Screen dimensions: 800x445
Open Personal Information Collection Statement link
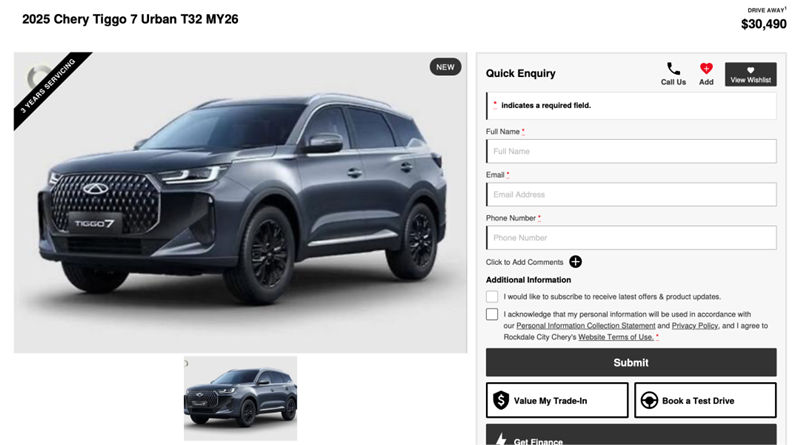point(586,326)
